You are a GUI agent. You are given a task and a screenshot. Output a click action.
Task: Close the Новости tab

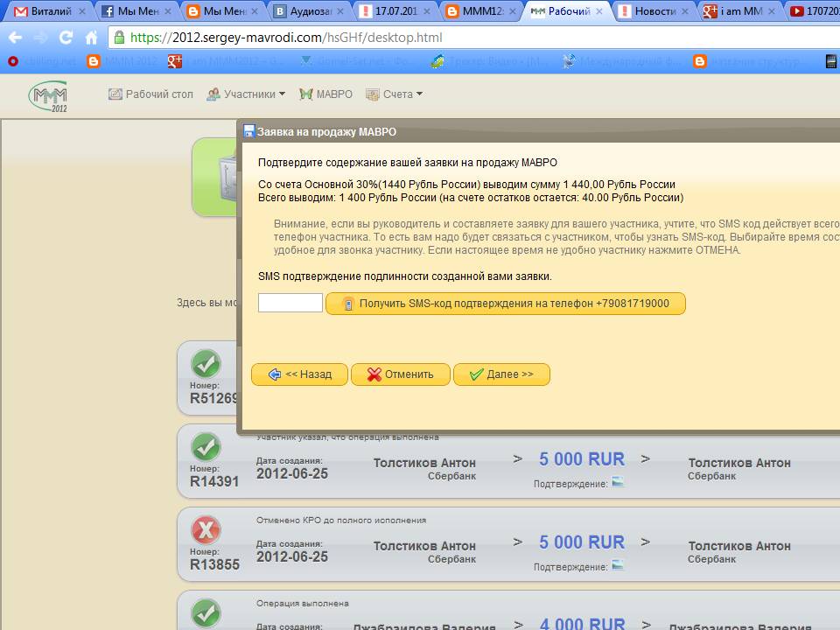pyautogui.click(x=685, y=10)
